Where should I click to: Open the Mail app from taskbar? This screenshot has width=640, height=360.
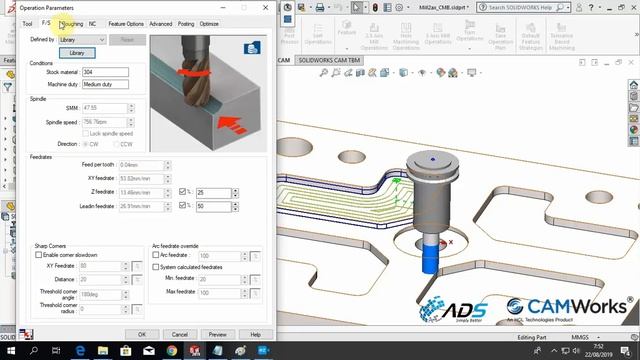point(149,351)
